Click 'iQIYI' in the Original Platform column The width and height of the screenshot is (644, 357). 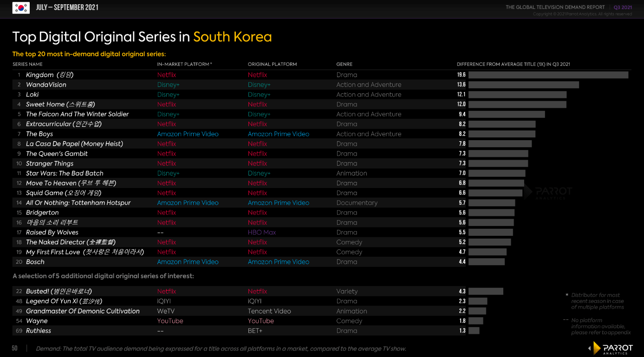coord(255,301)
